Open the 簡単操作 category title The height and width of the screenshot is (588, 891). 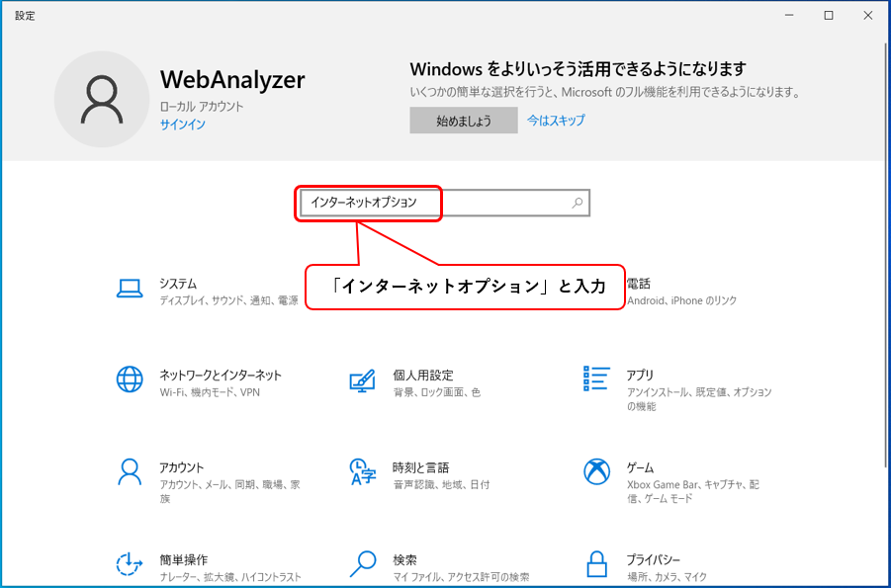click(183, 559)
